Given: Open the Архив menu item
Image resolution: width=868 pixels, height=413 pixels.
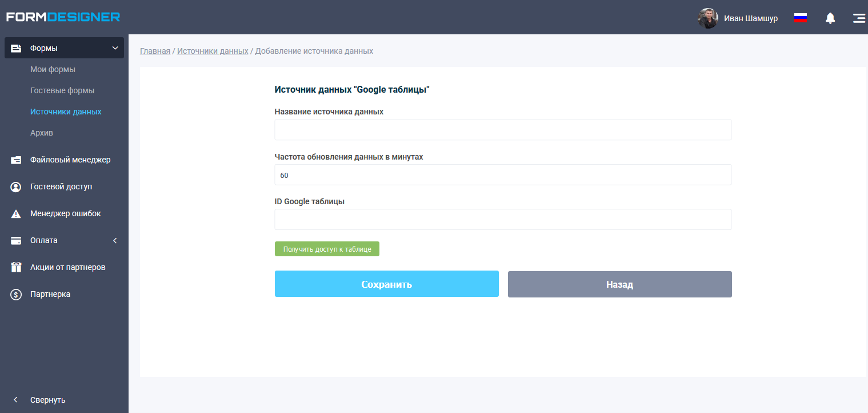Looking at the screenshot, I should [x=41, y=132].
